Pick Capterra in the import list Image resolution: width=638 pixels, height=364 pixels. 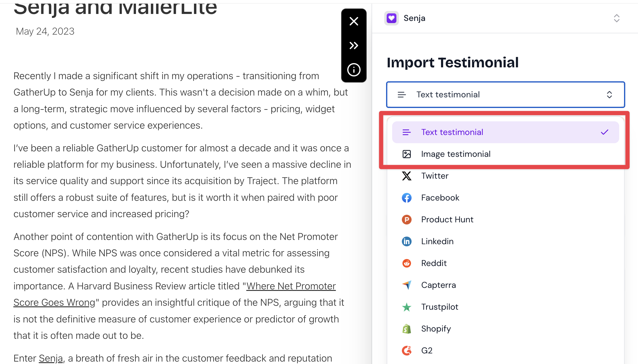coord(438,285)
